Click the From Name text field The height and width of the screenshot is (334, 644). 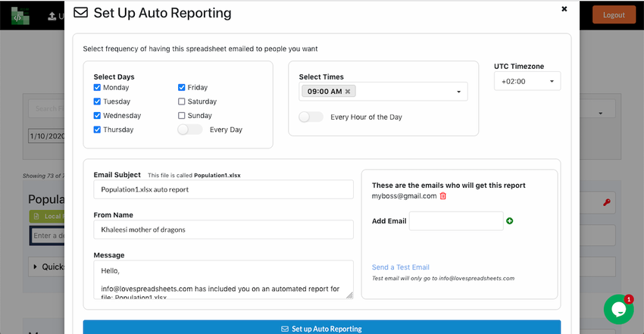[224, 229]
